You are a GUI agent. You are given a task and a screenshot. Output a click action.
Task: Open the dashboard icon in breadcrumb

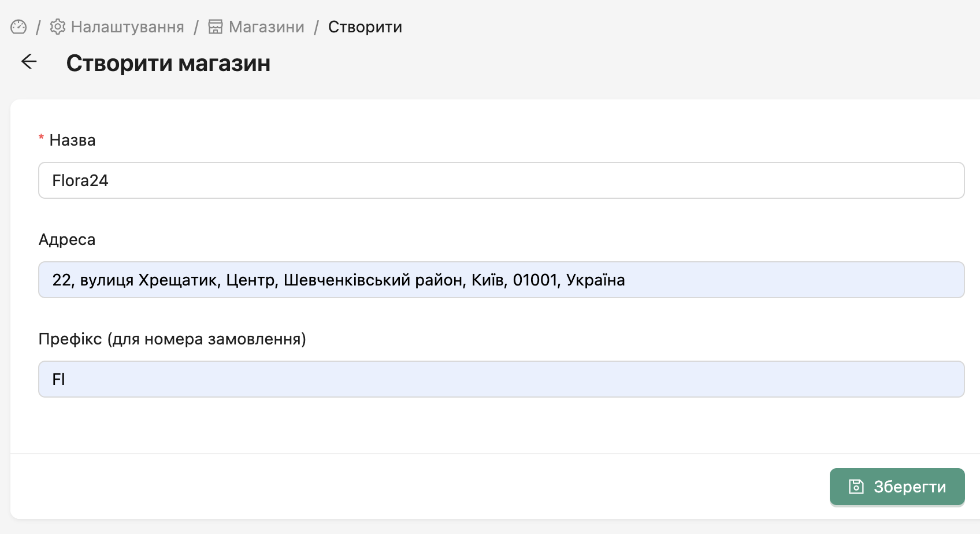pyautogui.click(x=18, y=27)
